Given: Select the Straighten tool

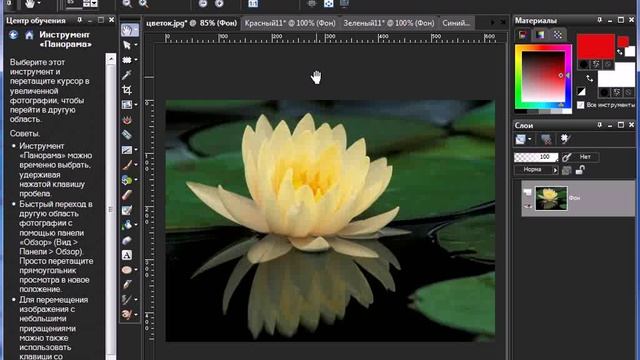Looking at the screenshot, I should point(127,105).
